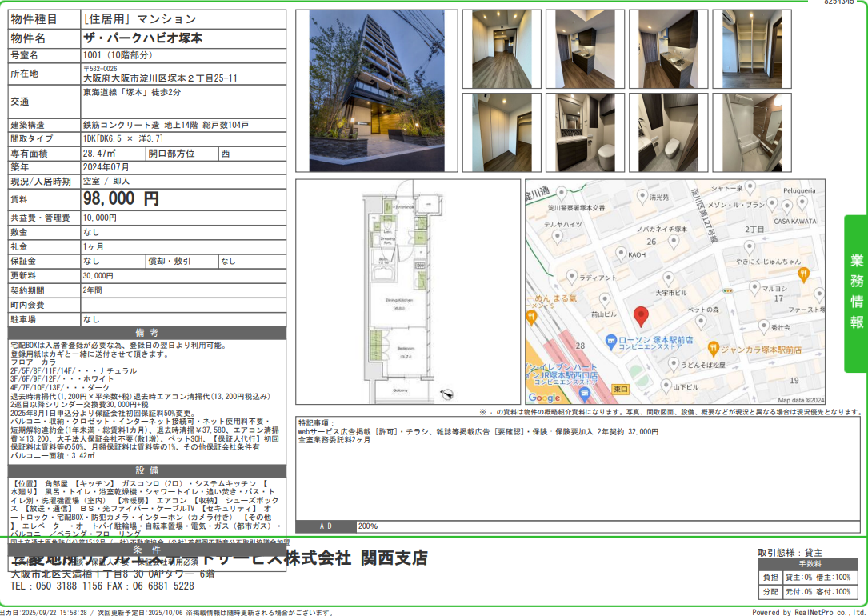Select the ペットの森 map pin
Screen dimensions: 868x616
pyautogui.click(x=701, y=322)
